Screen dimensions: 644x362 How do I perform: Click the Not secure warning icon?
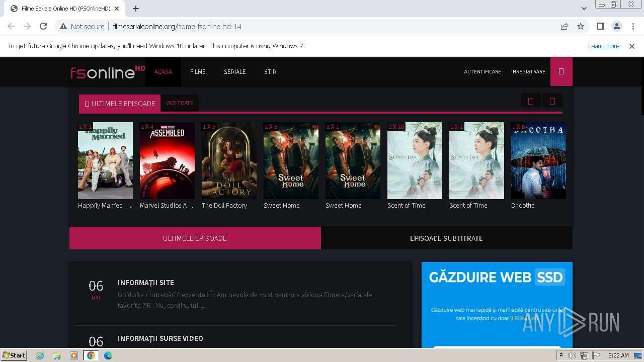[x=63, y=26]
